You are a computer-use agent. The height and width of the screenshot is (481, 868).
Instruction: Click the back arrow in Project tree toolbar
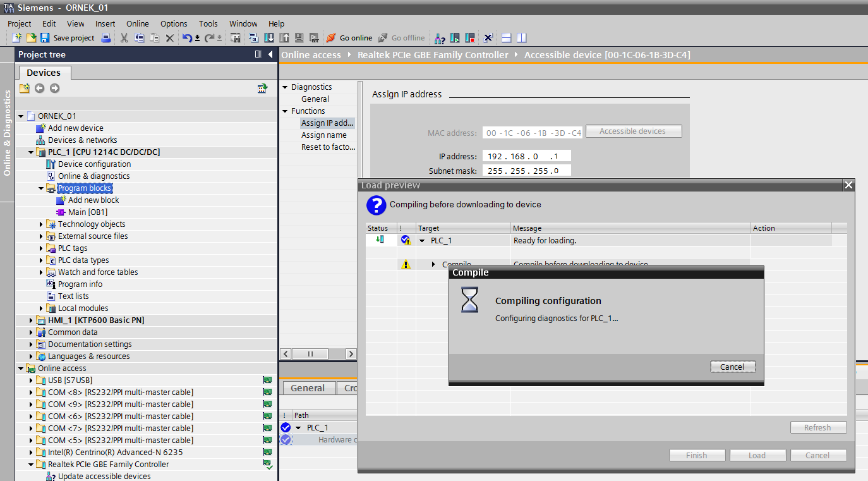point(40,88)
